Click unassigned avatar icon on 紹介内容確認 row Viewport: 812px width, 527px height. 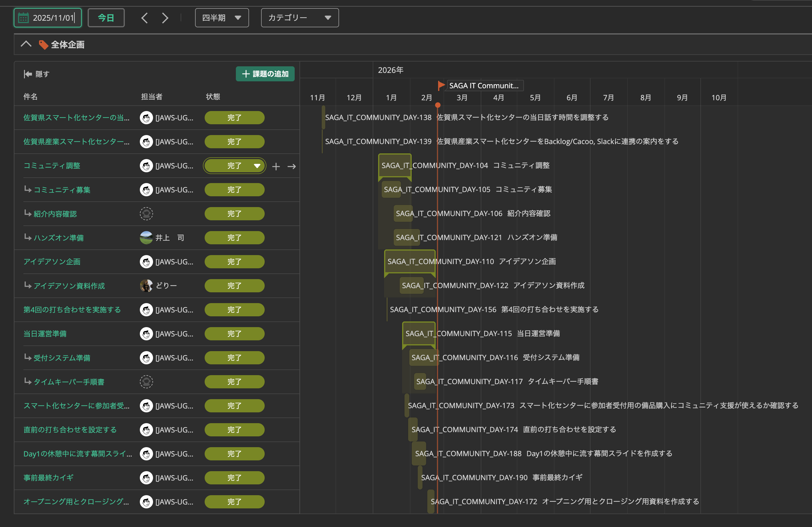[x=146, y=214]
